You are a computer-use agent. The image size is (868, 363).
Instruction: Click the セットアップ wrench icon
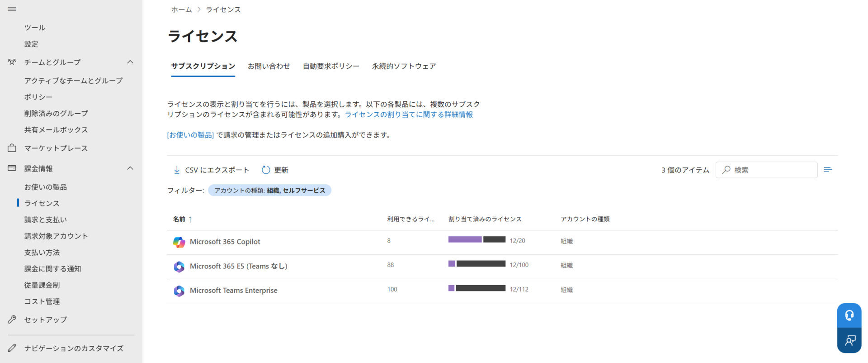(x=12, y=320)
